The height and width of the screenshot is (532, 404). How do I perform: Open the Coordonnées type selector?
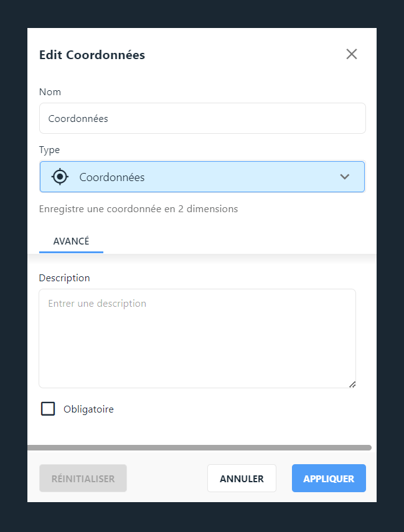tap(202, 177)
